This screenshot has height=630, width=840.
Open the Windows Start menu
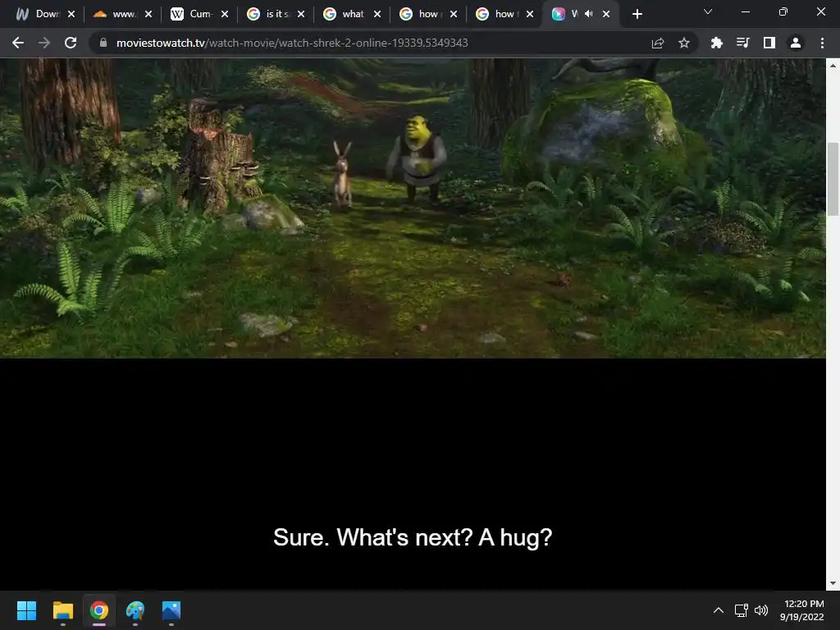pyautogui.click(x=26, y=610)
